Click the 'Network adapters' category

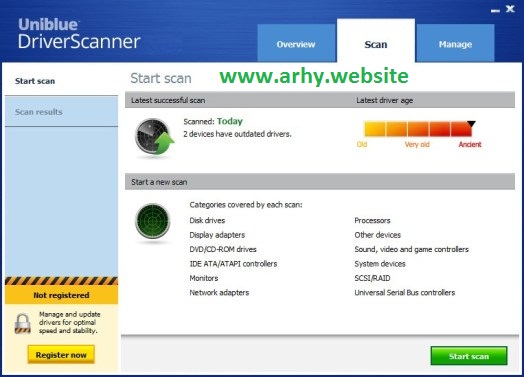pyautogui.click(x=219, y=292)
